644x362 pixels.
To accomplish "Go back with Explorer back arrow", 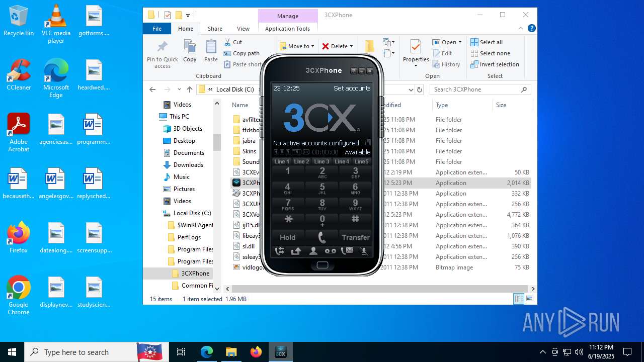I will coord(153,89).
